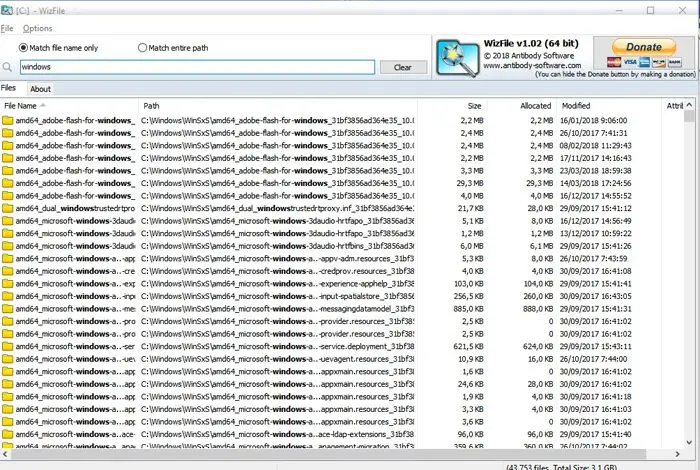Click the folder icon of the 26/10/2017 7:41:31 row
Screen dimensions: 700x470
click(x=7, y=133)
